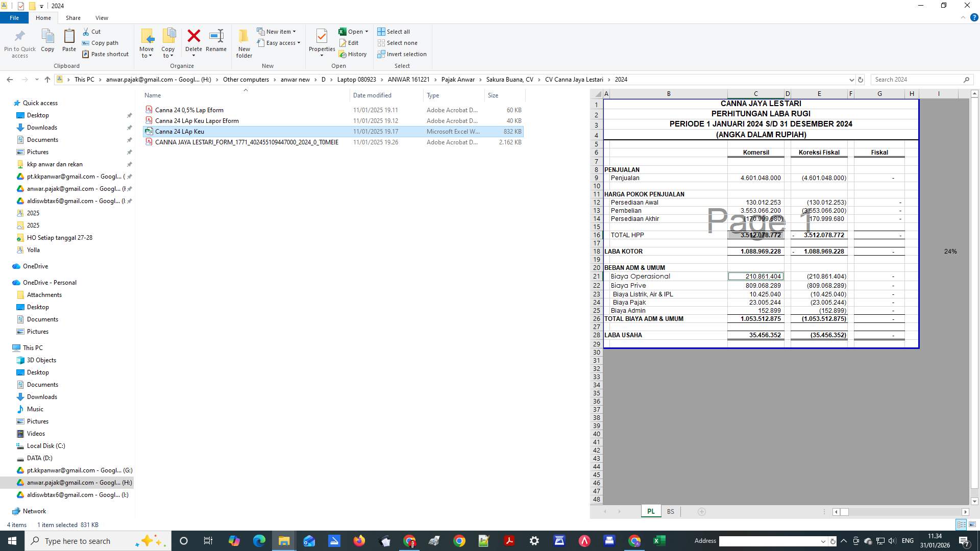Refresh the folder with the refresh icon
The height and width of the screenshot is (551, 980).
[861, 80]
